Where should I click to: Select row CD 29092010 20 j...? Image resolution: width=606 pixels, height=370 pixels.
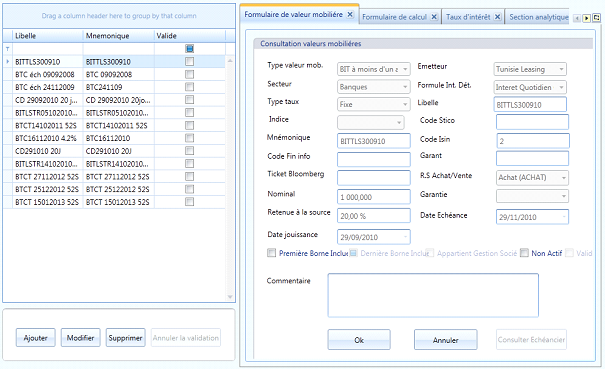tap(114, 100)
